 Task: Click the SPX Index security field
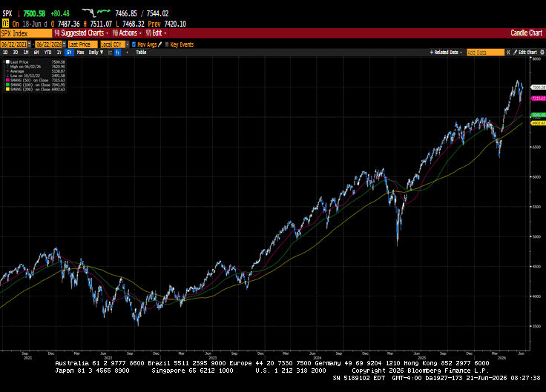click(26, 33)
